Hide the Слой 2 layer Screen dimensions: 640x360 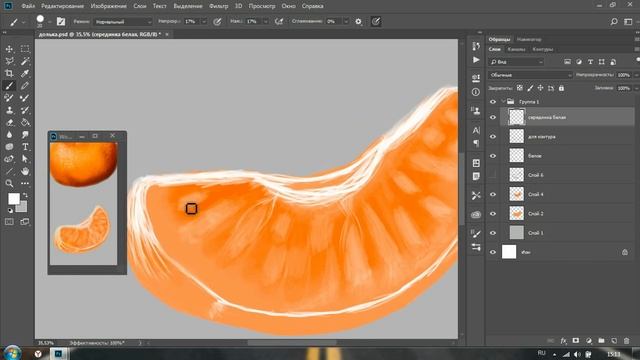[x=493, y=213]
